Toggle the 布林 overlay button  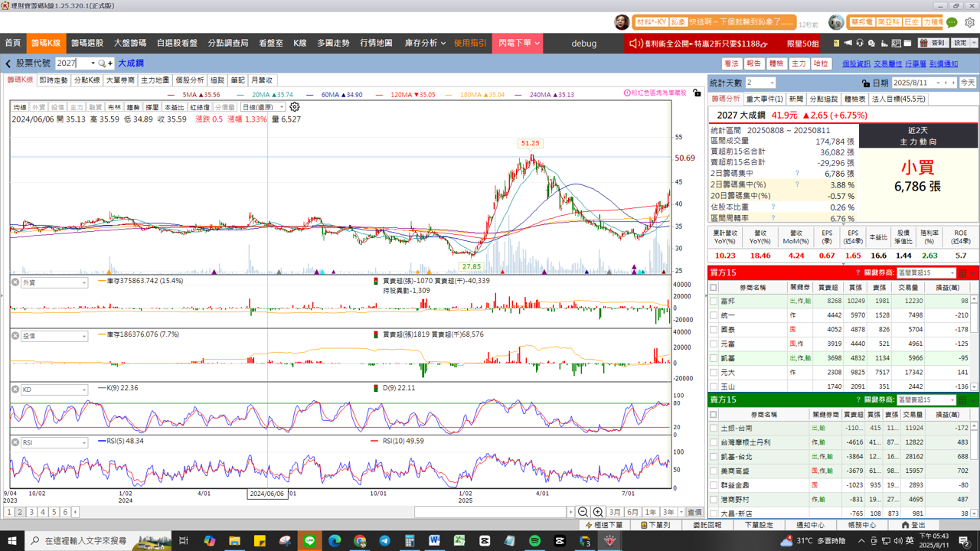click(114, 108)
